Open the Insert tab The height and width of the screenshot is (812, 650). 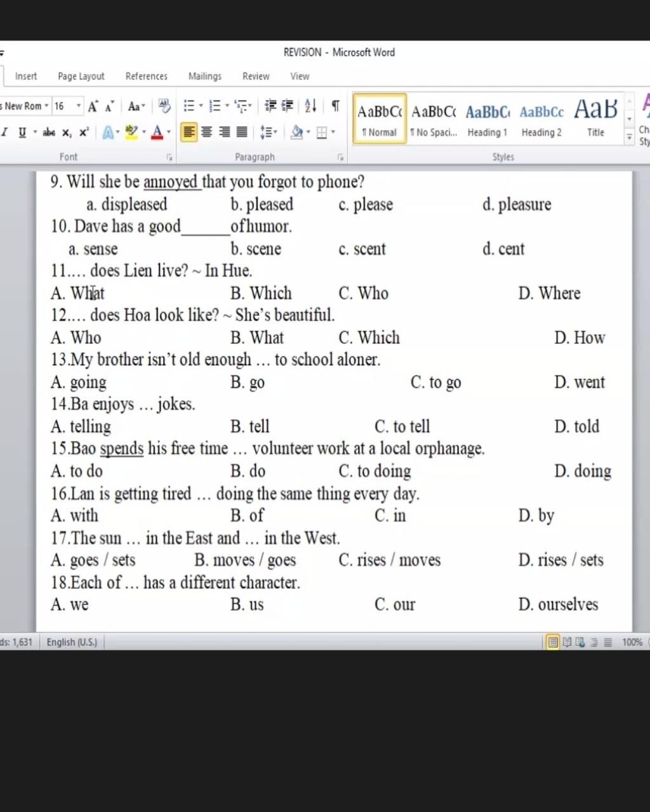(x=26, y=76)
